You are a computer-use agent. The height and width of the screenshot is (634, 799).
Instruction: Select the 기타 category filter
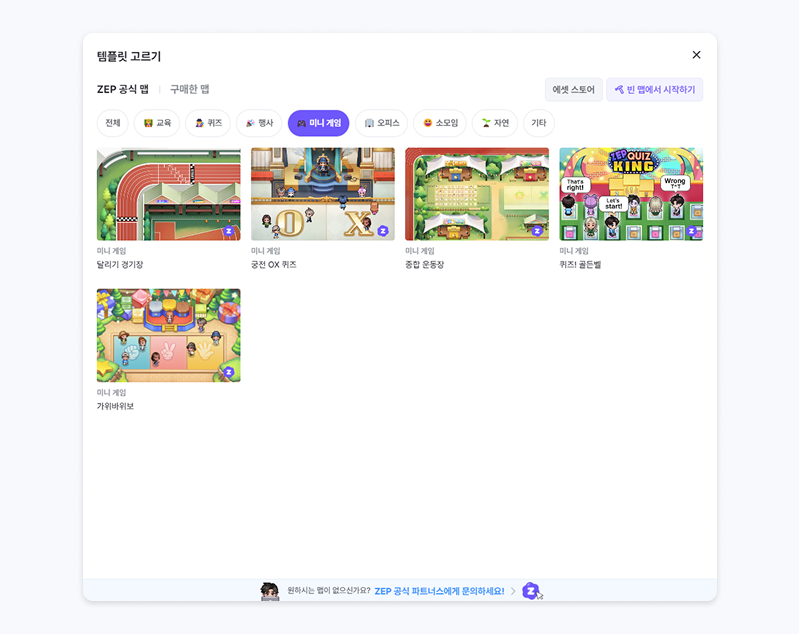click(x=539, y=123)
